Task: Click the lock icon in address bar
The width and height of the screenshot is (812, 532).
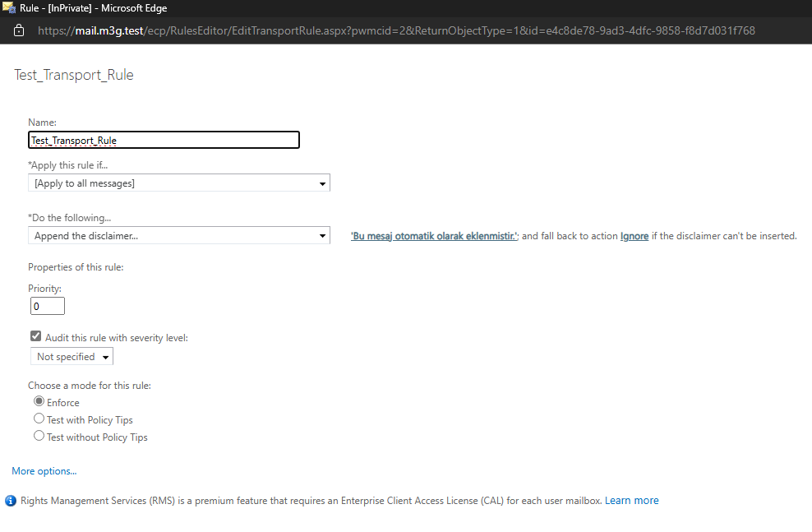Action: click(19, 30)
